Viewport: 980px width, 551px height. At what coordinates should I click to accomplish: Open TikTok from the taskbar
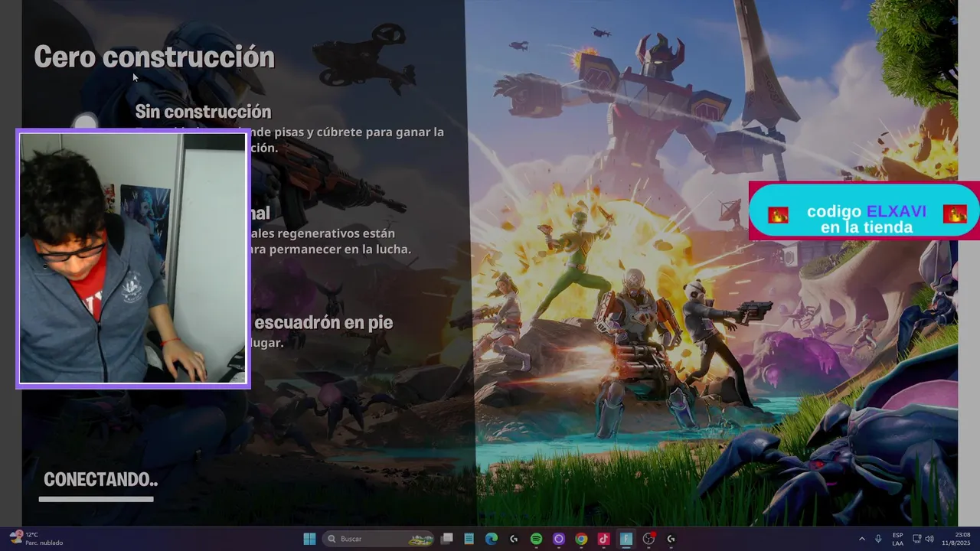[x=603, y=539]
